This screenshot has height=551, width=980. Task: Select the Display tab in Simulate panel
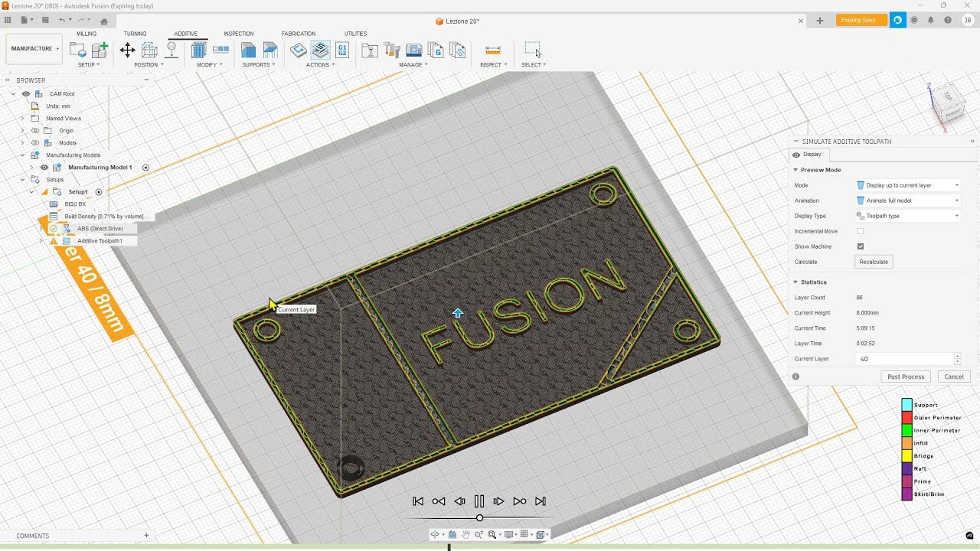(x=808, y=155)
